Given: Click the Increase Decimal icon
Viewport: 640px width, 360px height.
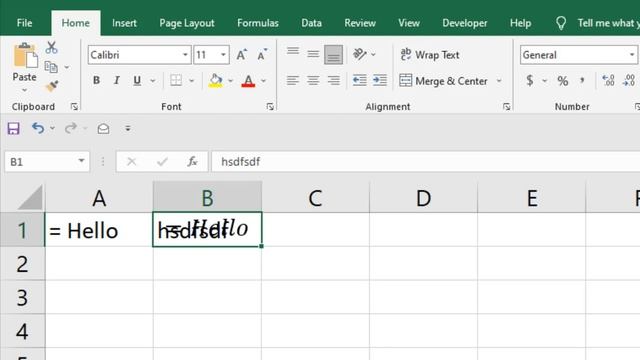Looking at the screenshot, I should click(x=608, y=80).
